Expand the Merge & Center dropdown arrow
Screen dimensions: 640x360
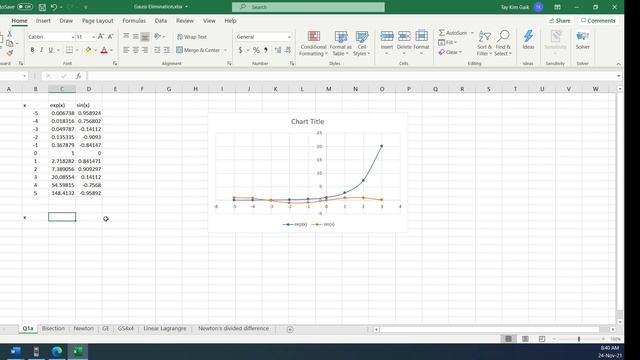point(225,50)
